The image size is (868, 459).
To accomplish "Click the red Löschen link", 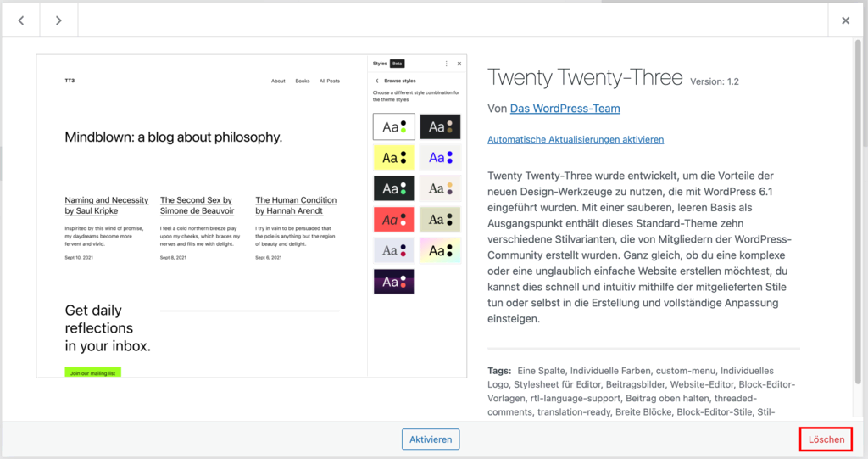I will point(826,439).
